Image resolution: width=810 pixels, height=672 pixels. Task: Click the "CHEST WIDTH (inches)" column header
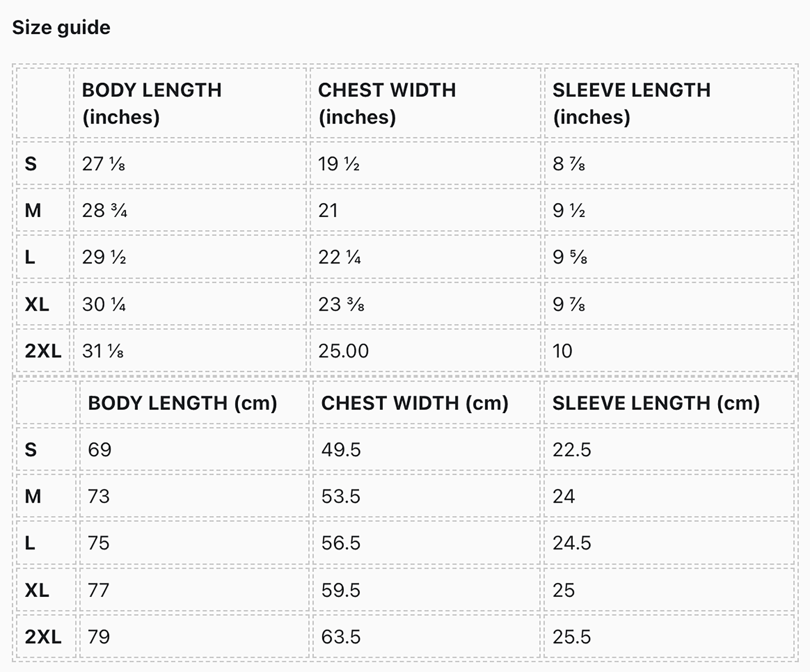(386, 103)
